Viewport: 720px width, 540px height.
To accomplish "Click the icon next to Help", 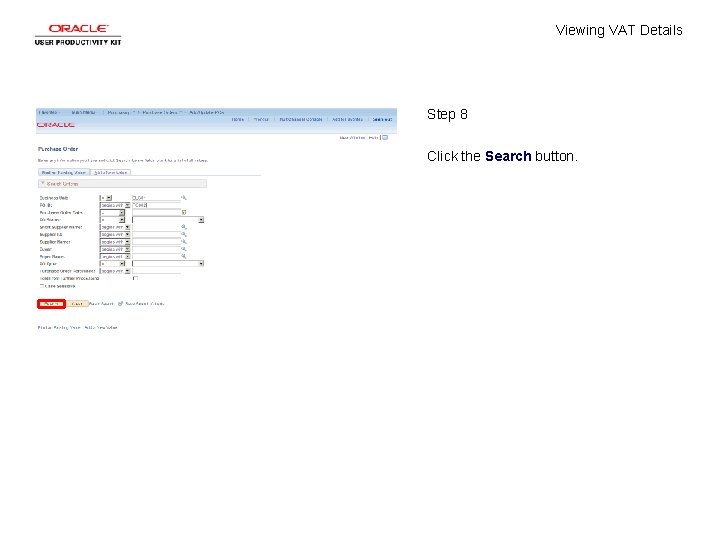I will coord(385,138).
